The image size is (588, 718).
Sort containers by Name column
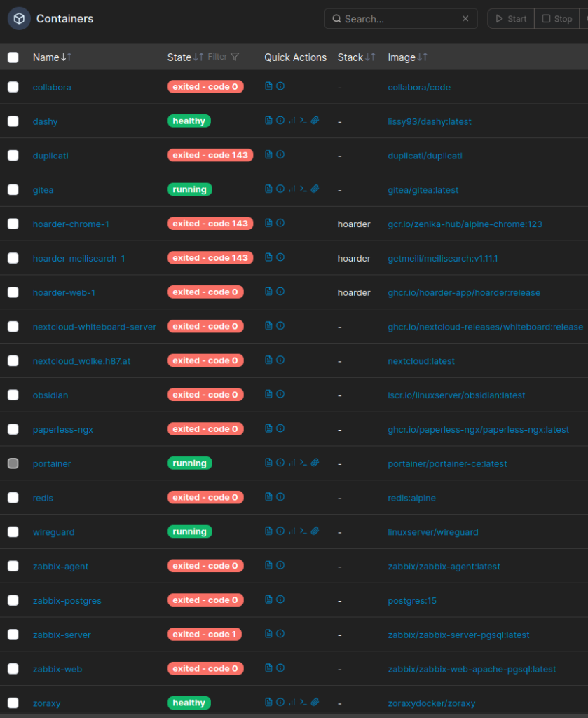pos(52,57)
